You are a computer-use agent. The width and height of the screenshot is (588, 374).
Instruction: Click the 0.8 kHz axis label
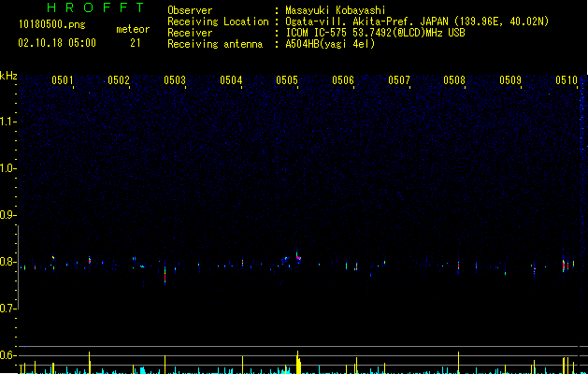pyautogui.click(x=7, y=262)
